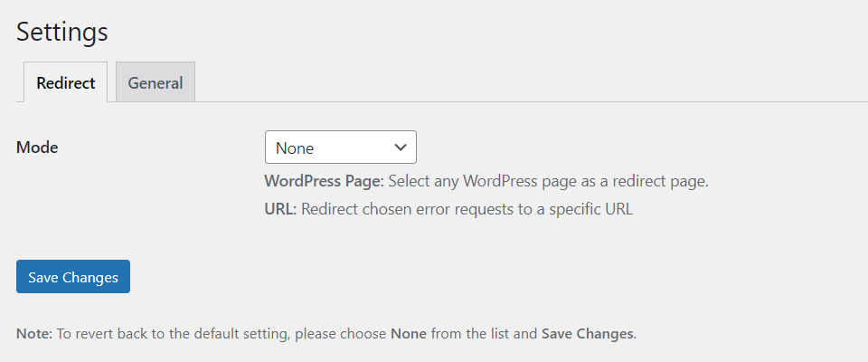Open the Mode dropdown
Image resolution: width=868 pixels, height=362 pixels.
pyautogui.click(x=340, y=148)
